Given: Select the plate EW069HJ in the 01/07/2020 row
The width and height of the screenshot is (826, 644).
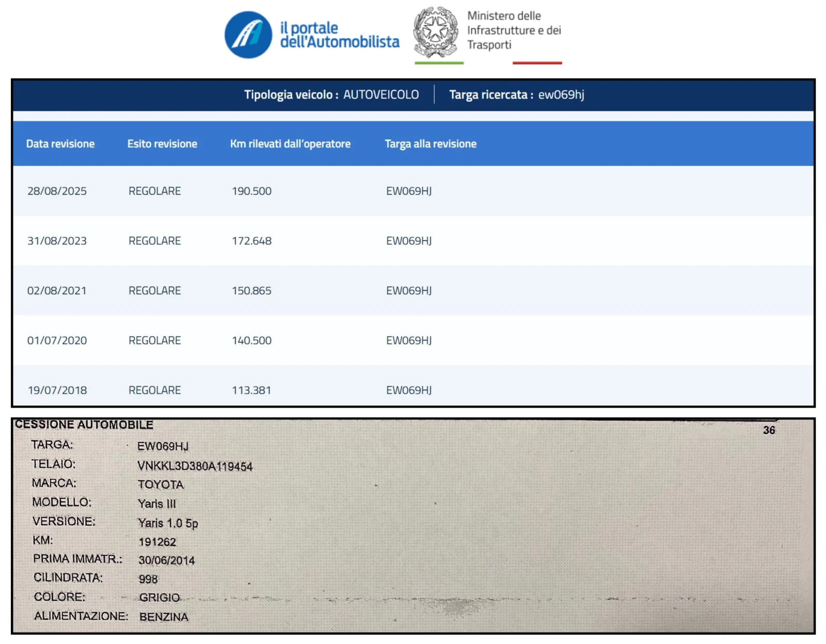Looking at the screenshot, I should pos(408,341).
